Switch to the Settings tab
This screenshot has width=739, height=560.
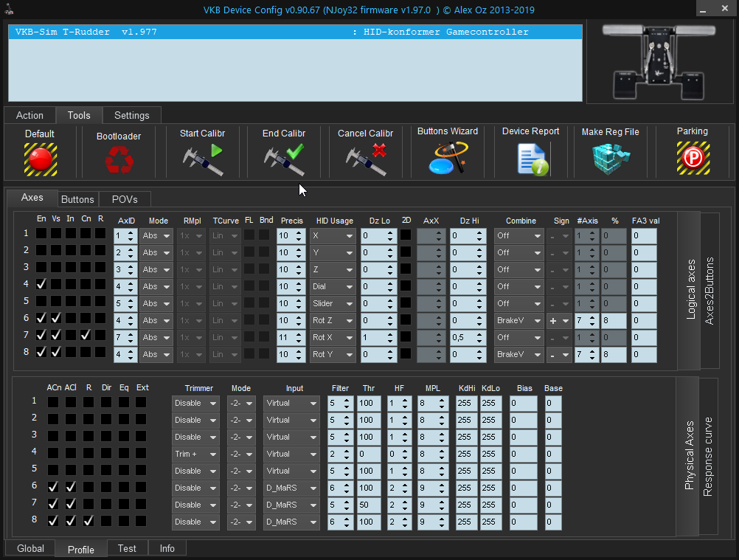131,116
